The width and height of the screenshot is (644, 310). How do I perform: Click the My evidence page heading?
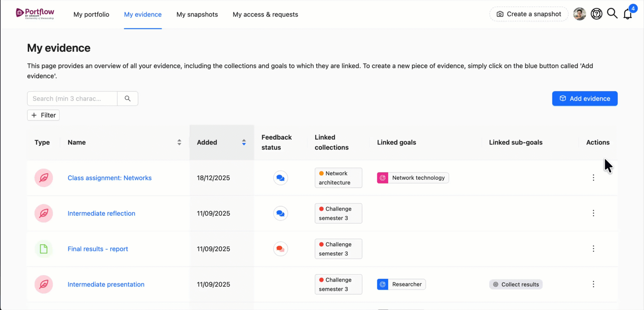click(59, 48)
